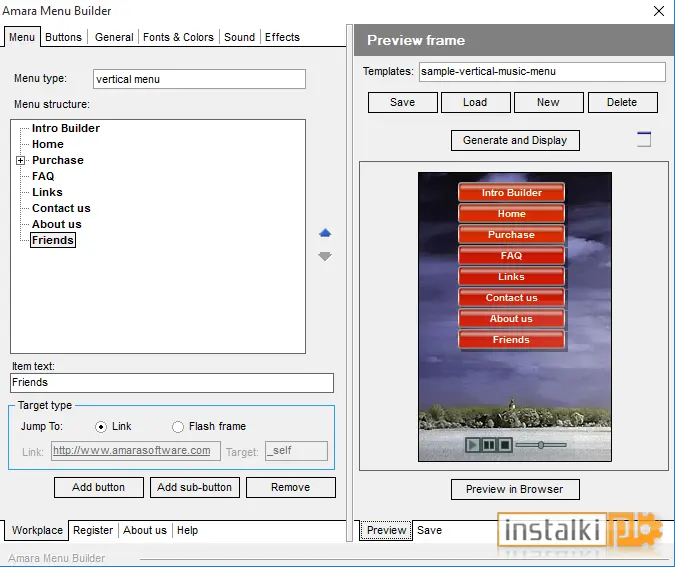Image resolution: width=675 pixels, height=567 pixels.
Task: Click the template Save button
Action: click(x=403, y=102)
